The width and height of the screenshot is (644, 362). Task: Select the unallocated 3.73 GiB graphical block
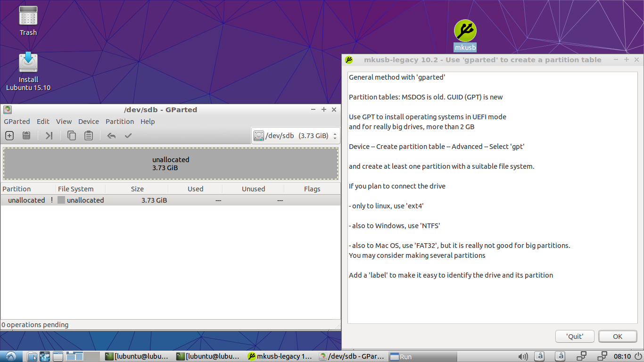click(171, 164)
